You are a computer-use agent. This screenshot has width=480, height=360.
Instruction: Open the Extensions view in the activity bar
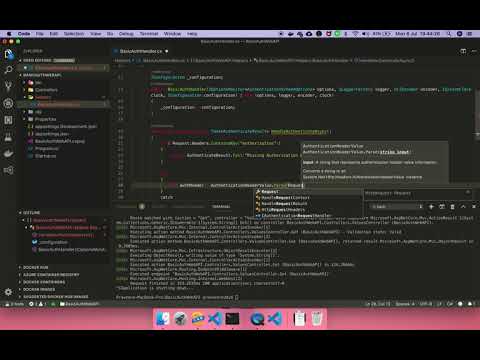[x=9, y=120]
